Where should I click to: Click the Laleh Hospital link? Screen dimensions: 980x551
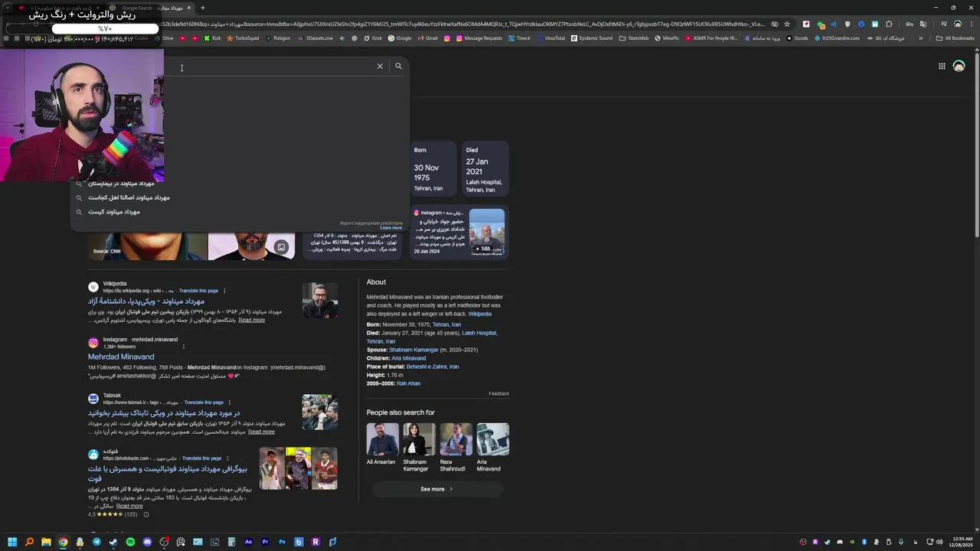[479, 333]
